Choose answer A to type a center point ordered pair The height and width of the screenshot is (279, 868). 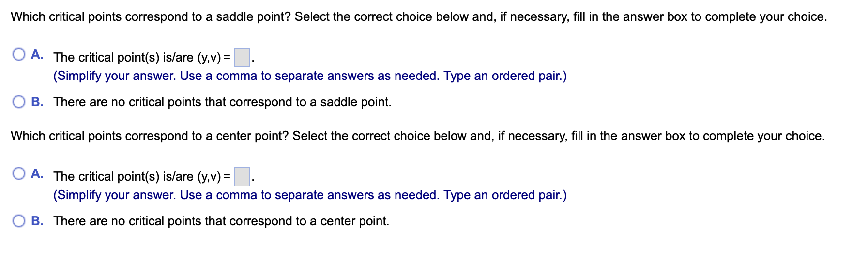coord(19,172)
